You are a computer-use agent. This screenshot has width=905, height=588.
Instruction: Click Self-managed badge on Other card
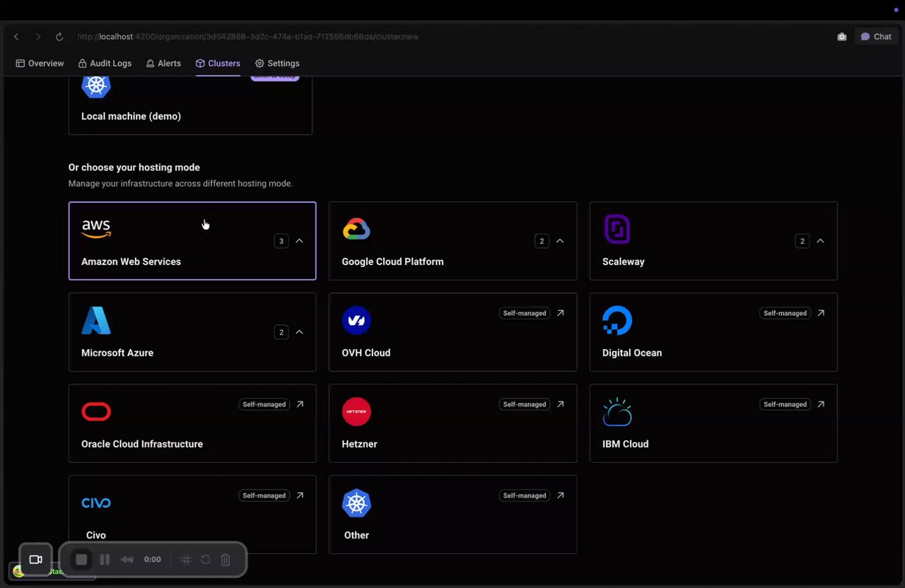coord(525,495)
